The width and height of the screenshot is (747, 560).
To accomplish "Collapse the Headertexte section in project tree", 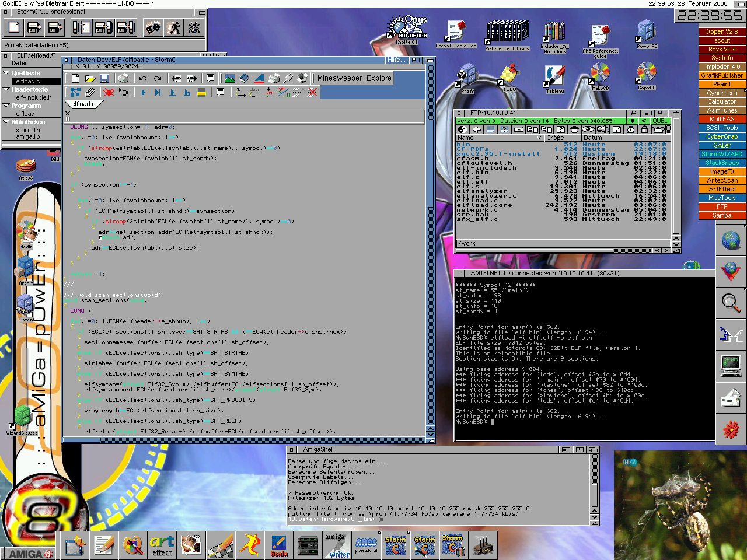I will click(x=6, y=89).
